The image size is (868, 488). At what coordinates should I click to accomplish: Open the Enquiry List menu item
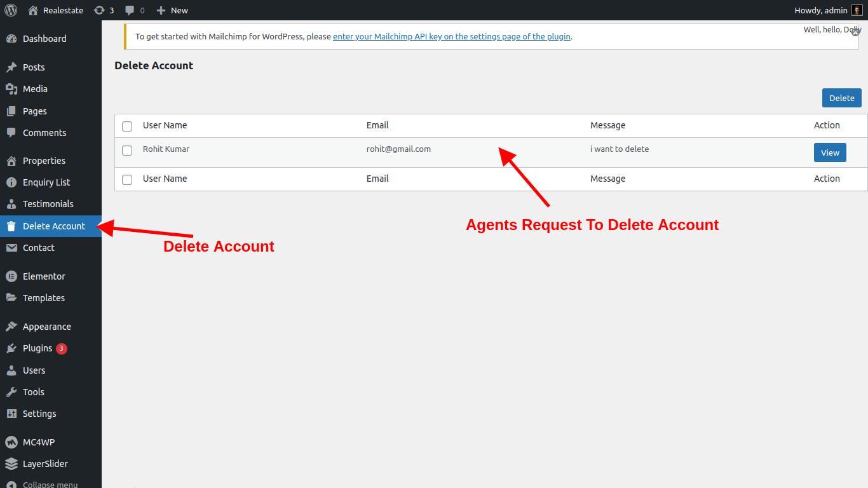(46, 182)
